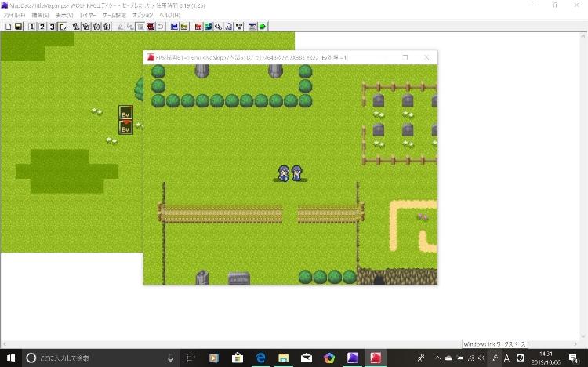The height and width of the screenshot is (367, 588).
Task: Expand the 表示(V) menu
Action: 64,15
